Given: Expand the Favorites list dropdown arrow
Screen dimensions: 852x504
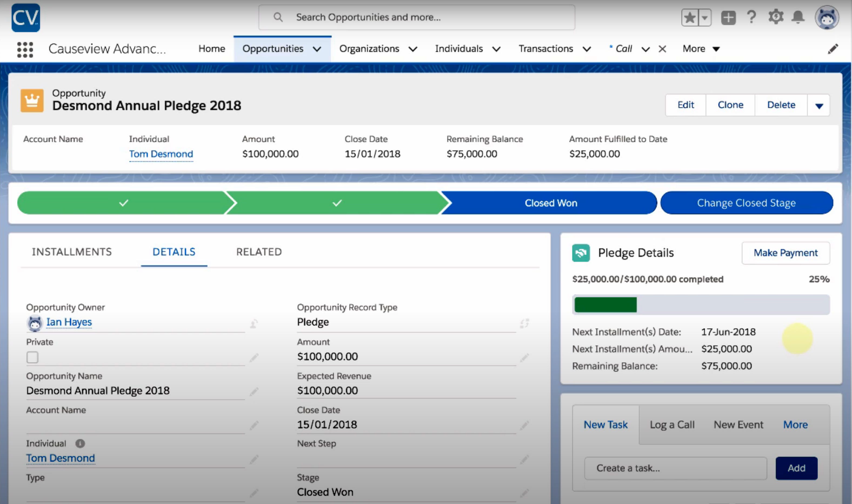Looking at the screenshot, I should pos(705,18).
